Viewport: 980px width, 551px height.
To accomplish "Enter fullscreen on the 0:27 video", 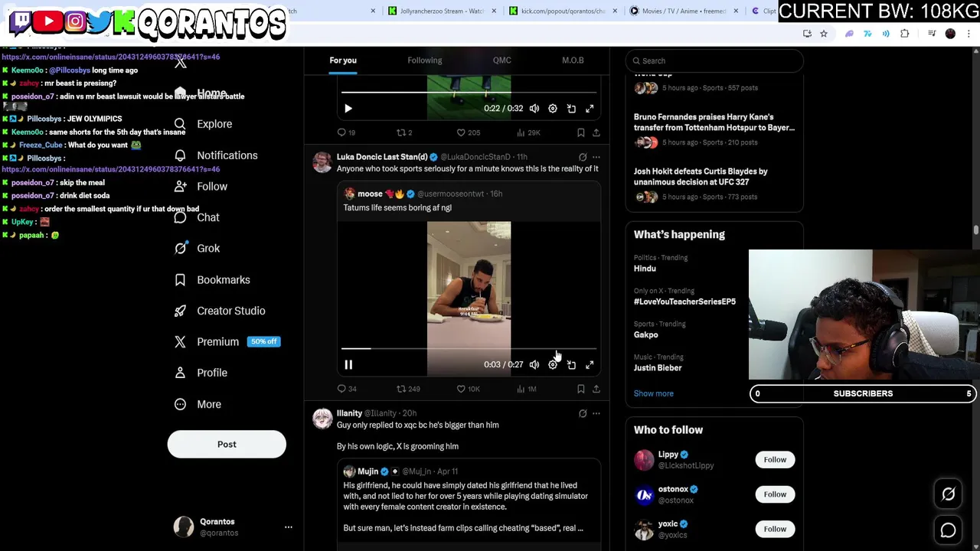I will [590, 365].
